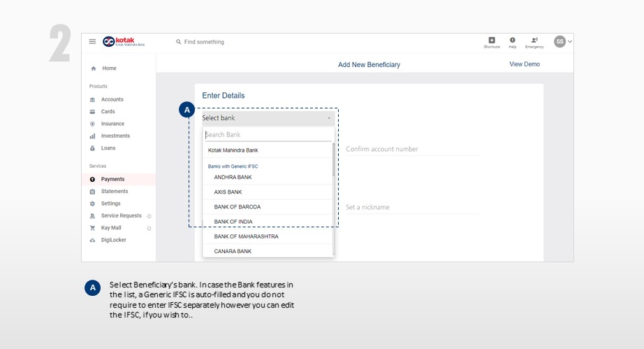Click the Enter Details heading

[x=224, y=95]
